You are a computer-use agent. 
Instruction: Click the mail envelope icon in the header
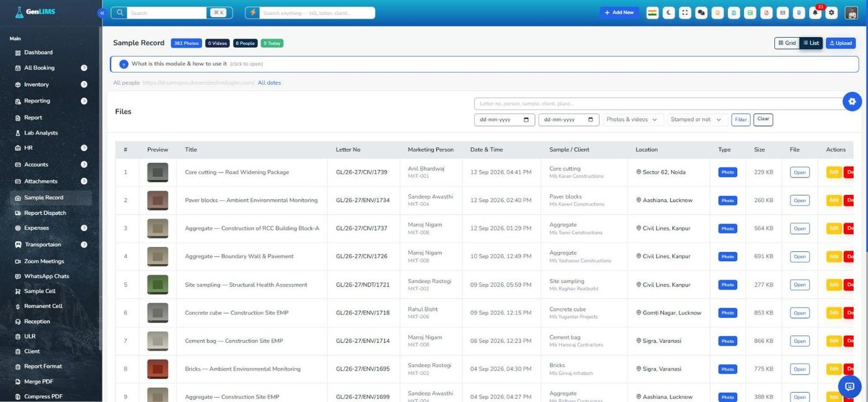click(x=782, y=12)
